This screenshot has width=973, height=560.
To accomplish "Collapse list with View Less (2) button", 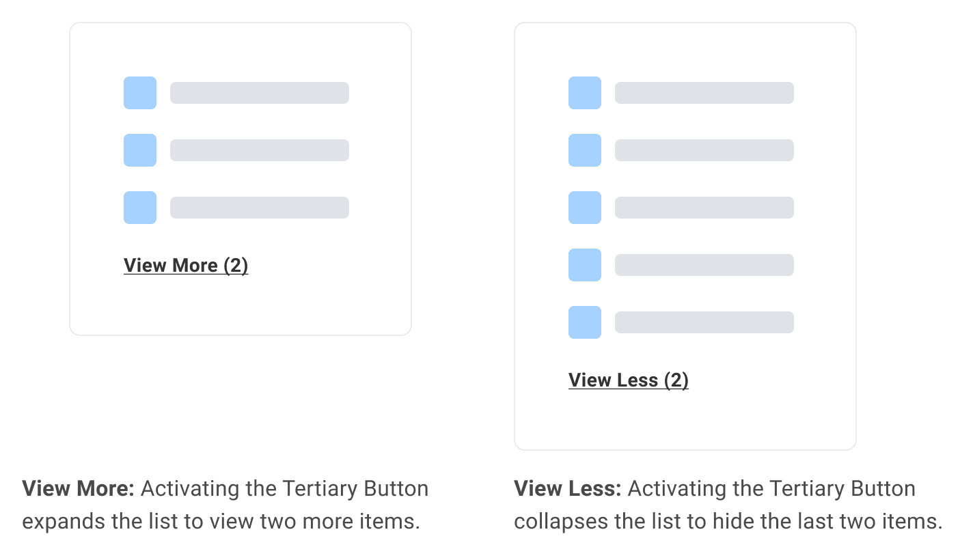I will (629, 380).
